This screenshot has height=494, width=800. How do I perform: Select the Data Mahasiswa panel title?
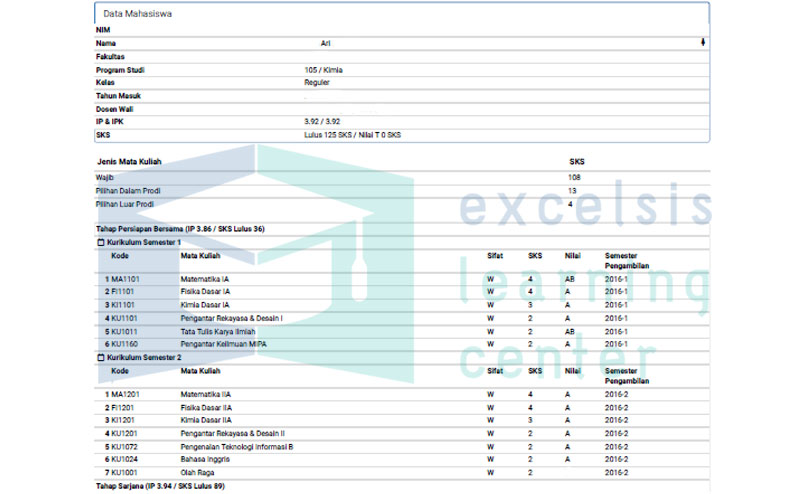[137, 14]
